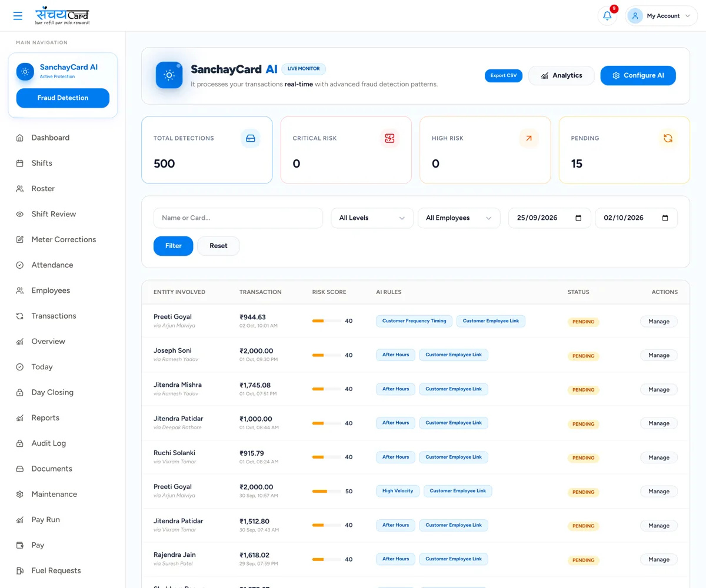
Task: Focus the Name or Card search field
Action: click(x=238, y=218)
